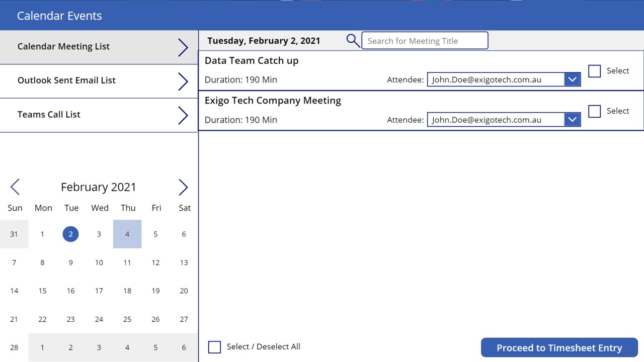The height and width of the screenshot is (362, 644).
Task: Tick Select checkbox for Exigo Tech Company Meeting
Action: tap(595, 111)
